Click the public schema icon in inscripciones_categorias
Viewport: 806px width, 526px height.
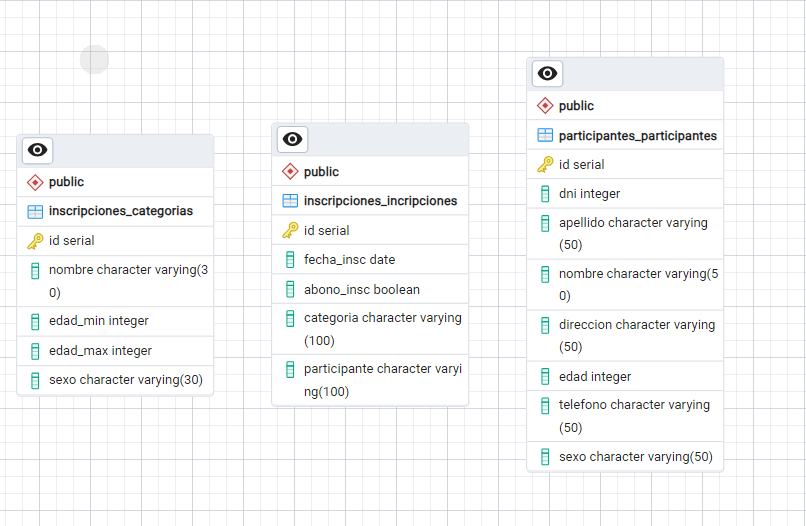point(35,182)
